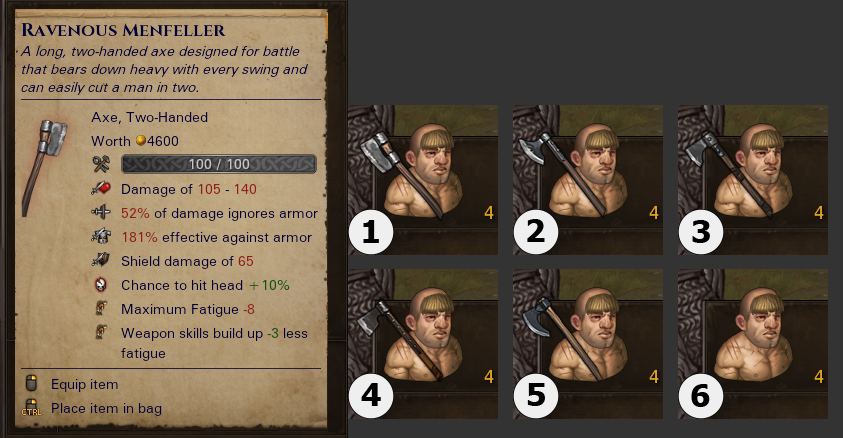Click the 100 / 100 durability bar

[219, 164]
